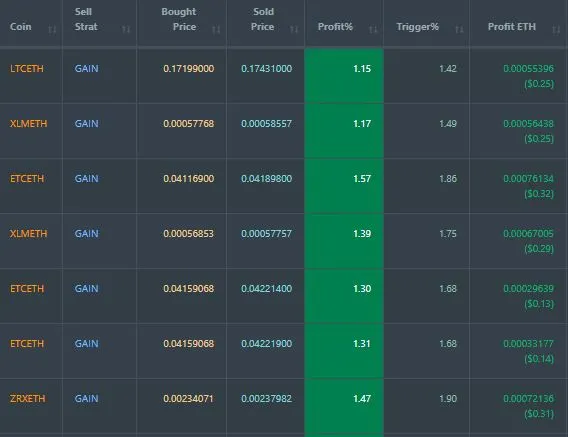Select profit 0.00076134 ETH value
This screenshot has height=437, width=568.
(528, 179)
